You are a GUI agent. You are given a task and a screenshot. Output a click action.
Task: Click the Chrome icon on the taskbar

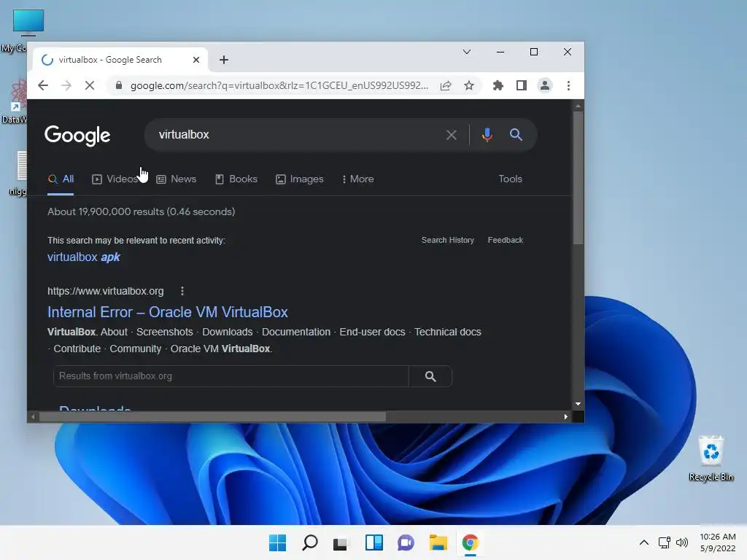(471, 542)
